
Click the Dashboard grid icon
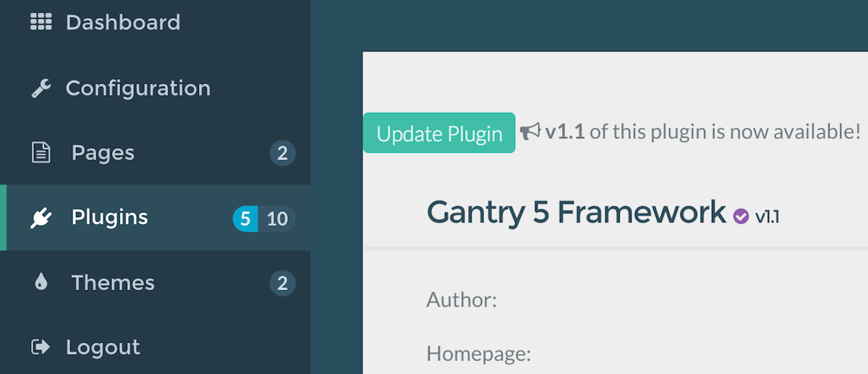pos(41,22)
